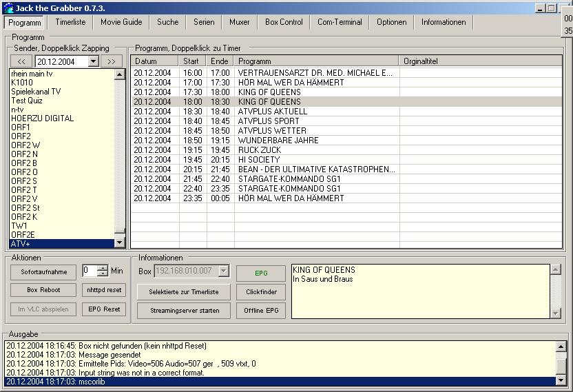The height and width of the screenshot is (392, 573).
Task: Select the STARGATE-KOMMANDO SG1 row at 21:45
Action: 346,179
